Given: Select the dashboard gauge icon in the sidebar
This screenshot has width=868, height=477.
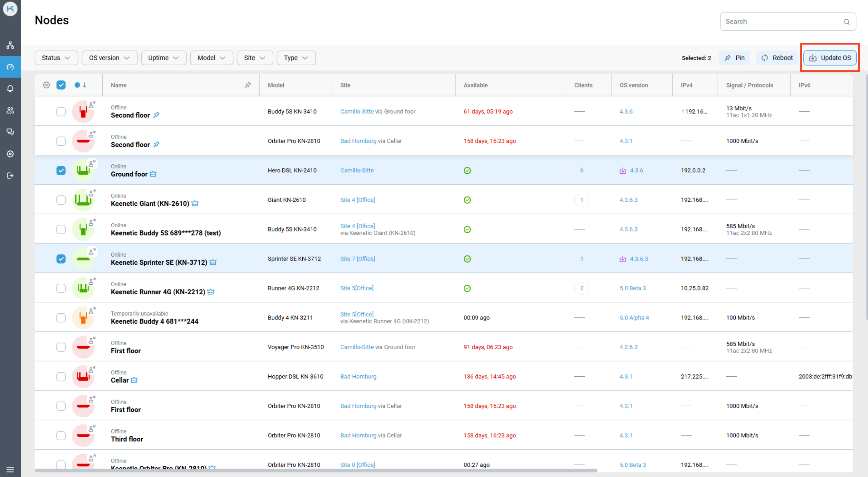Looking at the screenshot, I should [x=10, y=67].
